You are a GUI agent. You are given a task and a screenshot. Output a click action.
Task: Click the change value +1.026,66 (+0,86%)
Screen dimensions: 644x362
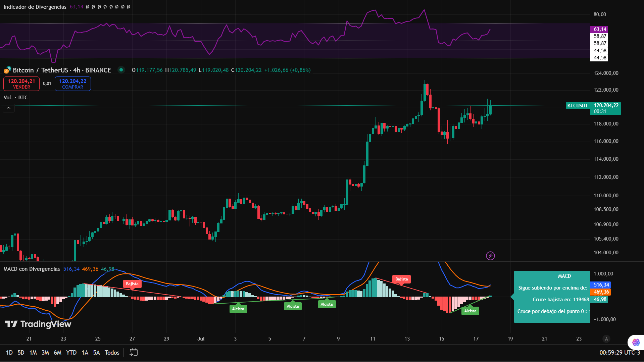[288, 70]
